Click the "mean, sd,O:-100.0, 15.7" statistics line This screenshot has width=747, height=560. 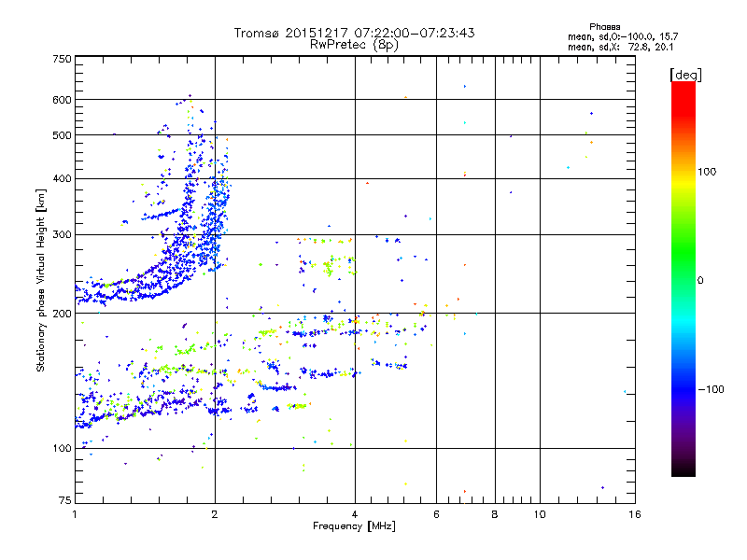(x=623, y=36)
